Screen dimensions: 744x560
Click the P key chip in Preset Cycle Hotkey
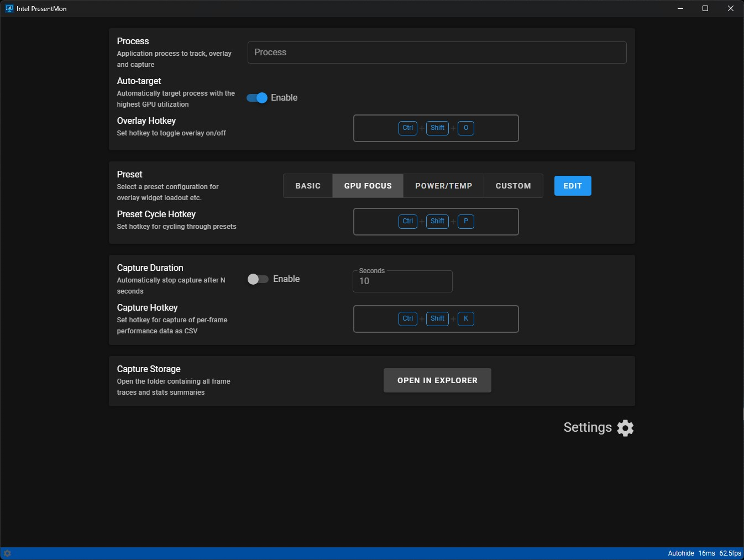pyautogui.click(x=466, y=221)
